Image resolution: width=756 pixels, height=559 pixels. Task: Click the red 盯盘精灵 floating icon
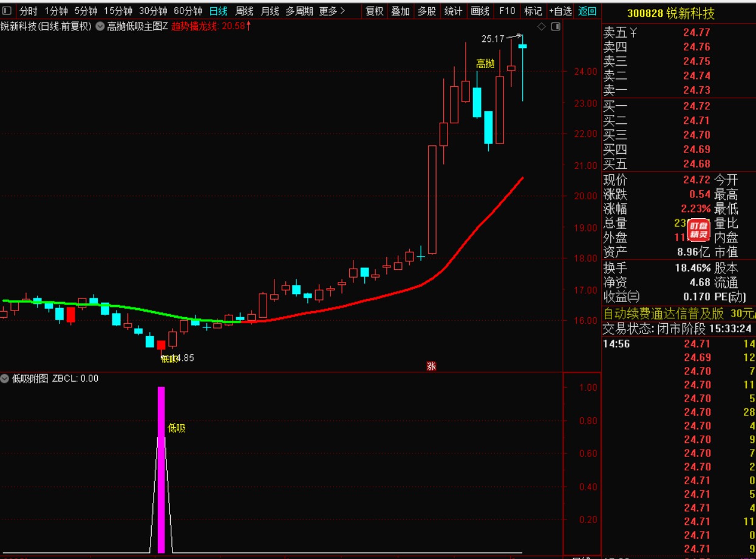698,228
